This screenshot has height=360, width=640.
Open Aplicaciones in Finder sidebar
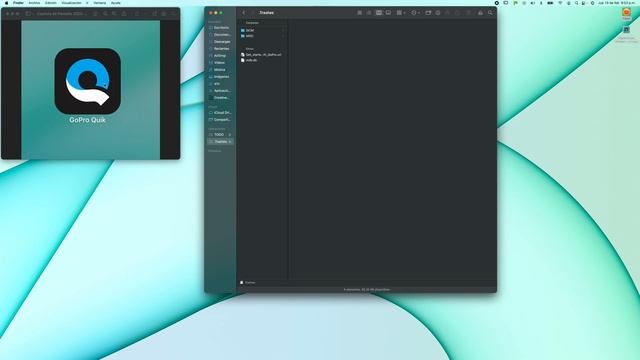point(220,91)
